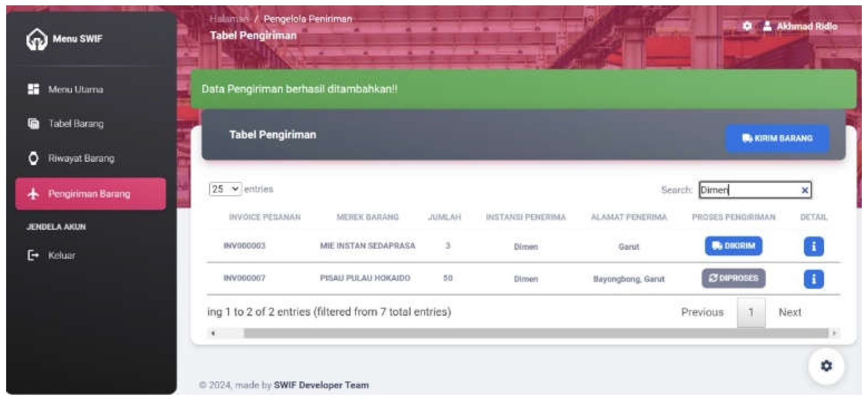Open the 25 entries dropdown
868x401 pixels.
225,189
